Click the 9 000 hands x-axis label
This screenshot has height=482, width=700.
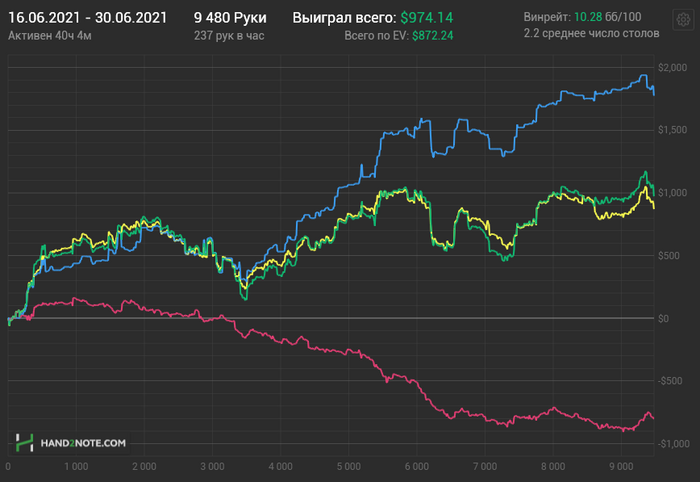pyautogui.click(x=621, y=467)
